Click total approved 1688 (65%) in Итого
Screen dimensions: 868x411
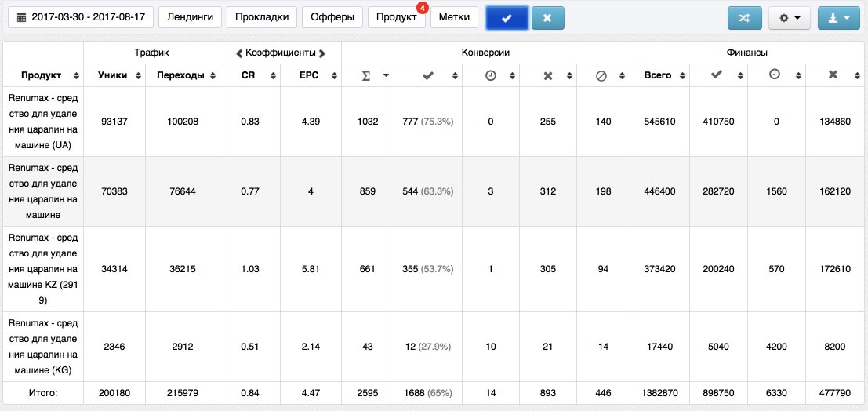(428, 393)
